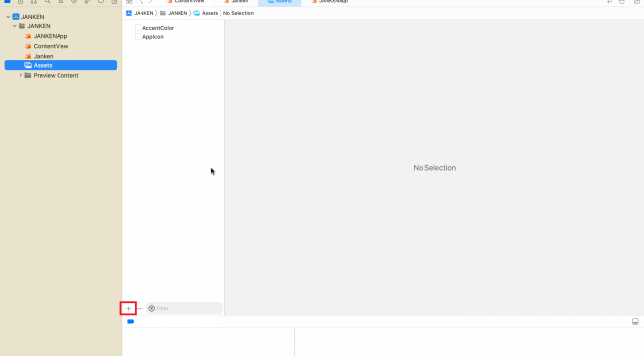The image size is (644, 356).
Task: Click the filter icon in the asset filter field
Action: point(151,309)
